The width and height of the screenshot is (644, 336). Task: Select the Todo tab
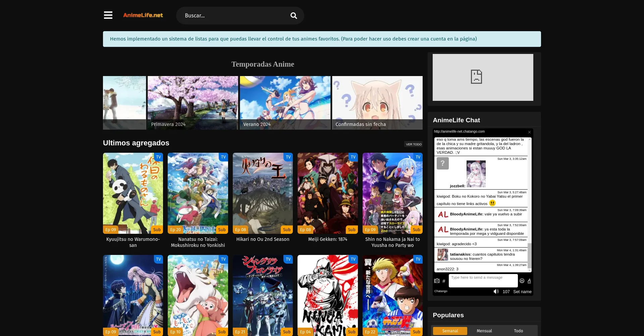point(519,331)
